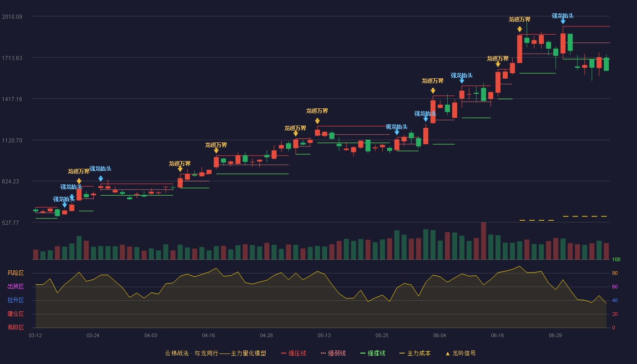Click the 04-16 date label

click(x=208, y=335)
